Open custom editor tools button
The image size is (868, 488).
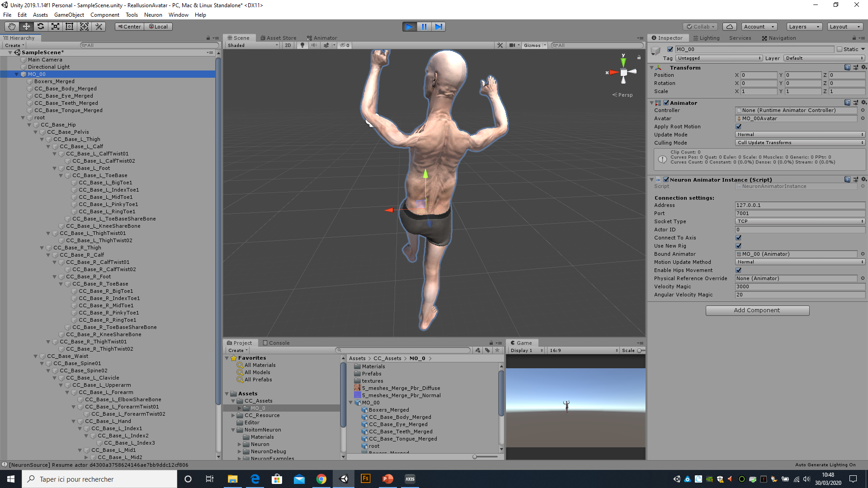(99, 27)
